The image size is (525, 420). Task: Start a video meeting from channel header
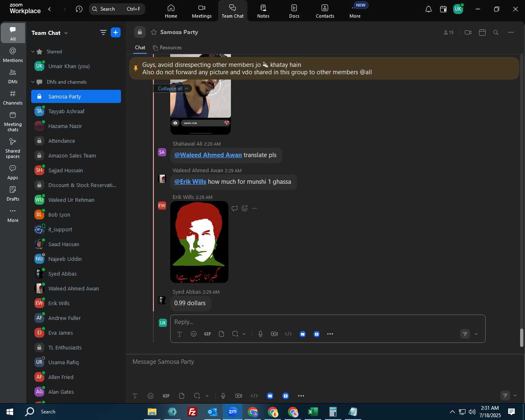click(468, 32)
